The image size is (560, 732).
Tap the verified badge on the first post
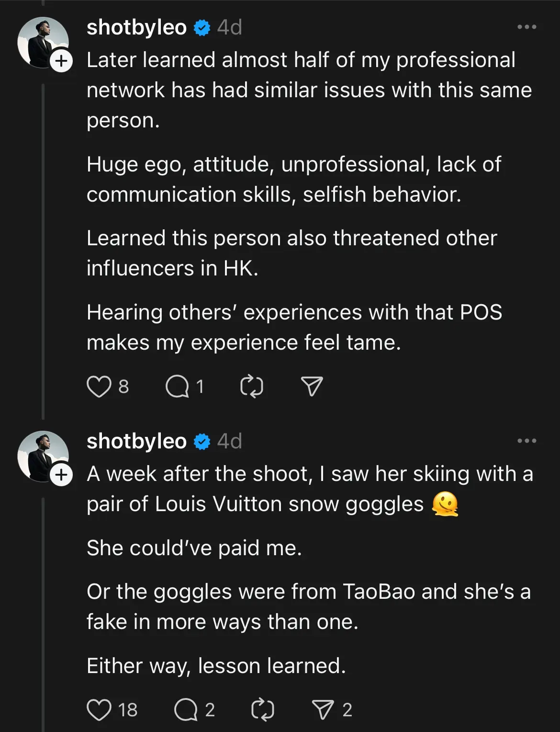(x=202, y=28)
